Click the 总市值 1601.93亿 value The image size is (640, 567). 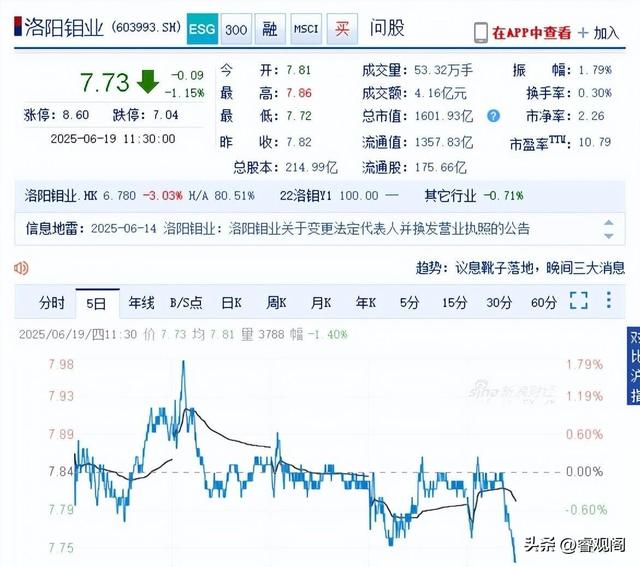(x=444, y=116)
